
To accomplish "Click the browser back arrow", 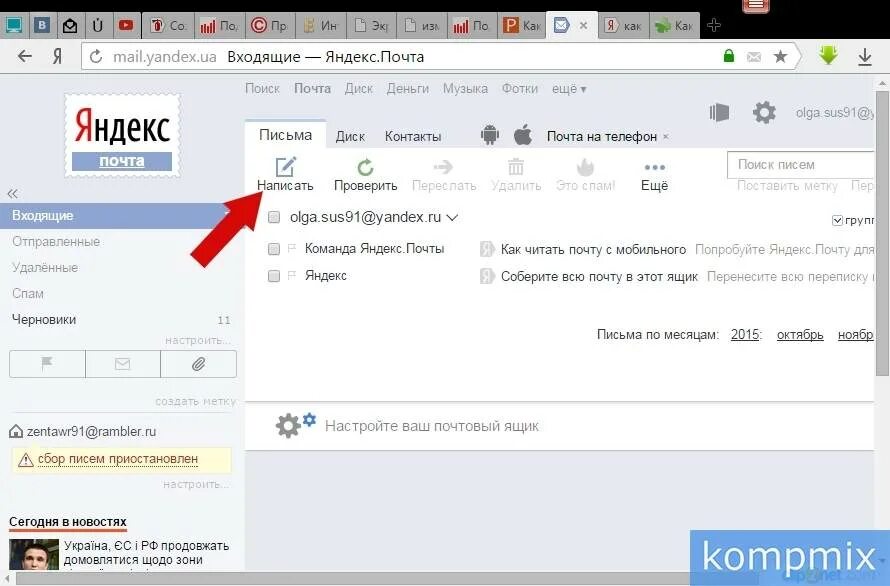I will (25, 56).
